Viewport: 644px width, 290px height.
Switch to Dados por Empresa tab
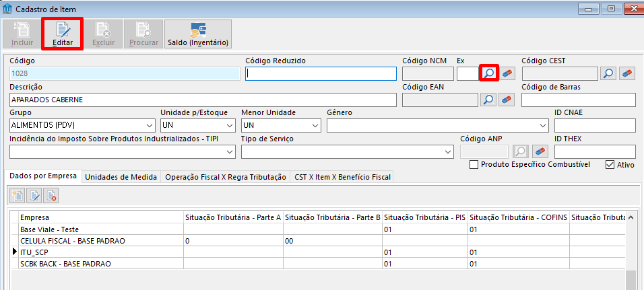pyautogui.click(x=42, y=176)
